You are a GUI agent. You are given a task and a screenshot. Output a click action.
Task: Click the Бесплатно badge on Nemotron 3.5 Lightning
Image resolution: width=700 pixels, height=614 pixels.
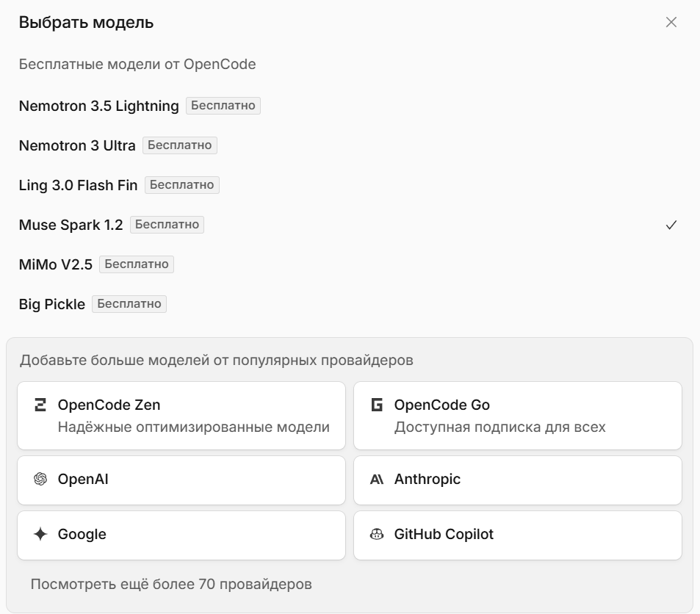tap(223, 106)
